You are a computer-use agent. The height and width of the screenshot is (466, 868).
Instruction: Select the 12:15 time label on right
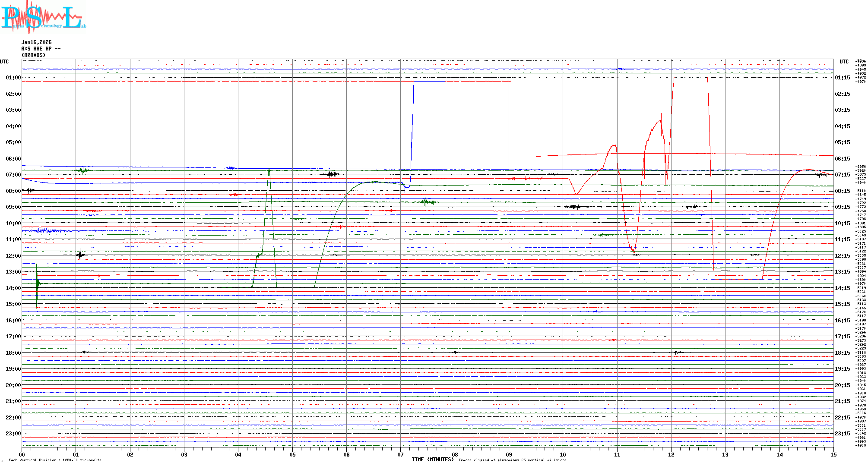[x=842, y=256]
